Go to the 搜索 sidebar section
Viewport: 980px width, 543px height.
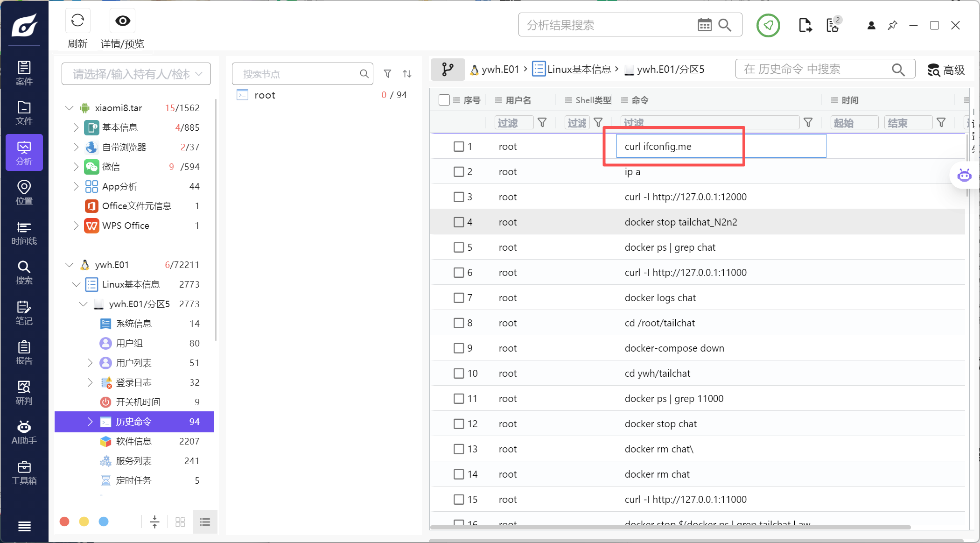pyautogui.click(x=24, y=273)
